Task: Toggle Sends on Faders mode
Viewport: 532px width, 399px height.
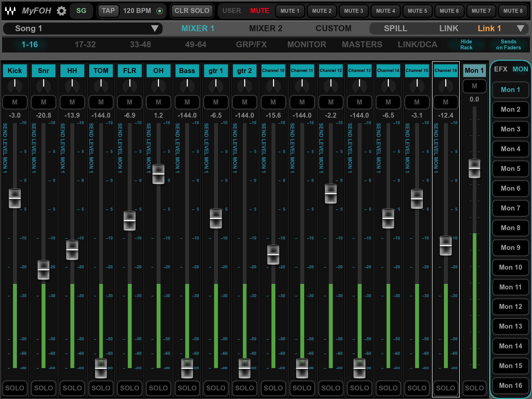Action: [508, 44]
